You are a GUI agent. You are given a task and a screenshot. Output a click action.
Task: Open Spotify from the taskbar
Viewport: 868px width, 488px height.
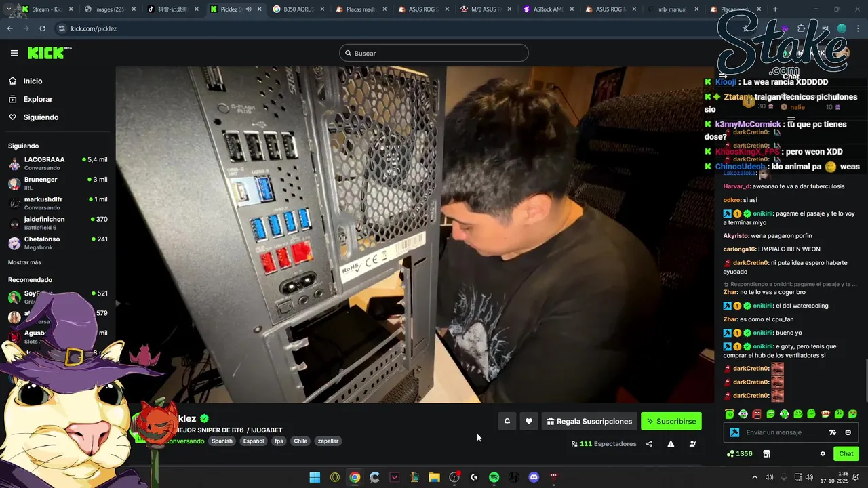click(x=494, y=477)
